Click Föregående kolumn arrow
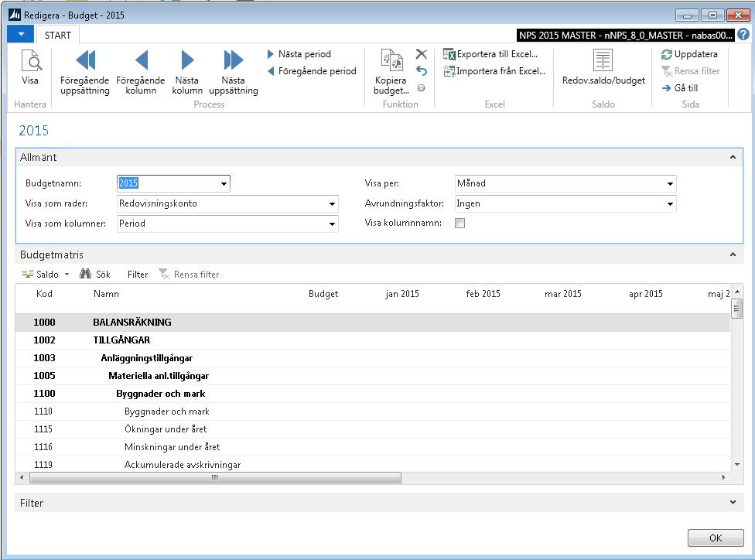The height and width of the screenshot is (560, 755). pyautogui.click(x=141, y=60)
